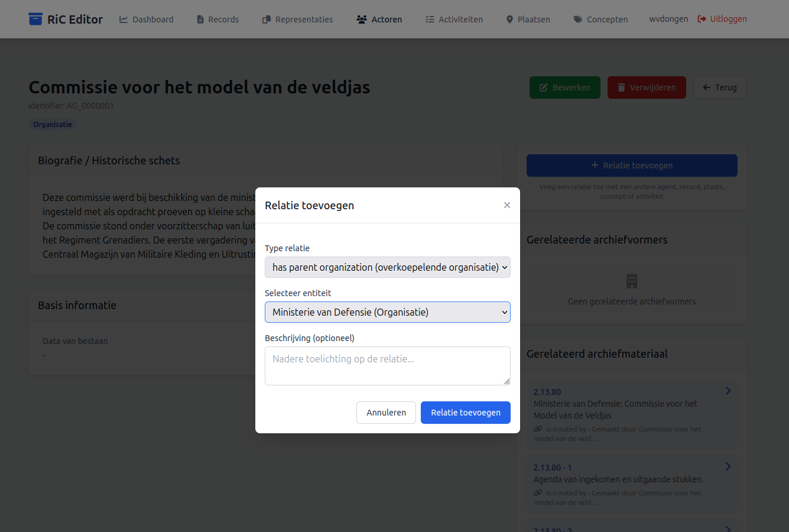
Task: Click the Geen gerelateerde archiefvormers text
Action: [x=632, y=301]
